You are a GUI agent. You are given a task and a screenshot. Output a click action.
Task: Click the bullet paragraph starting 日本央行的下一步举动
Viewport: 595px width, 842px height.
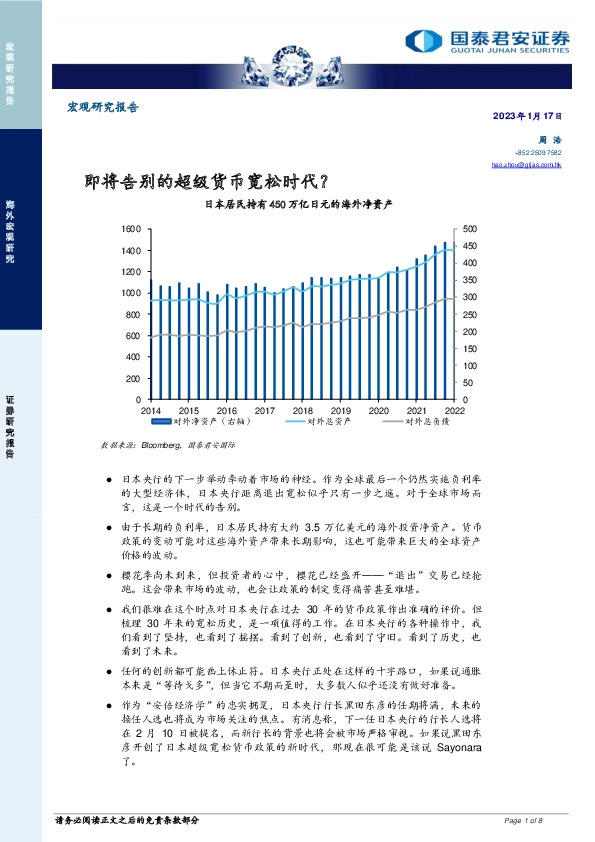[301, 493]
